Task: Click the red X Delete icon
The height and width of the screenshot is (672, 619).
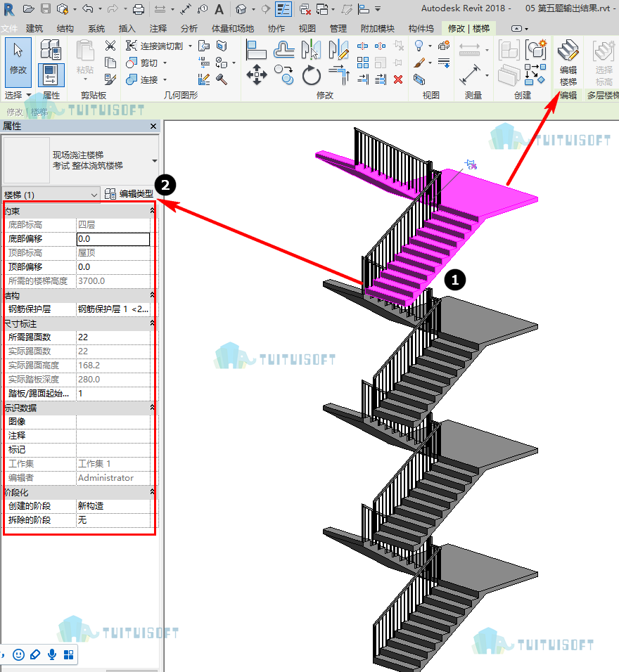Action: tap(398, 79)
